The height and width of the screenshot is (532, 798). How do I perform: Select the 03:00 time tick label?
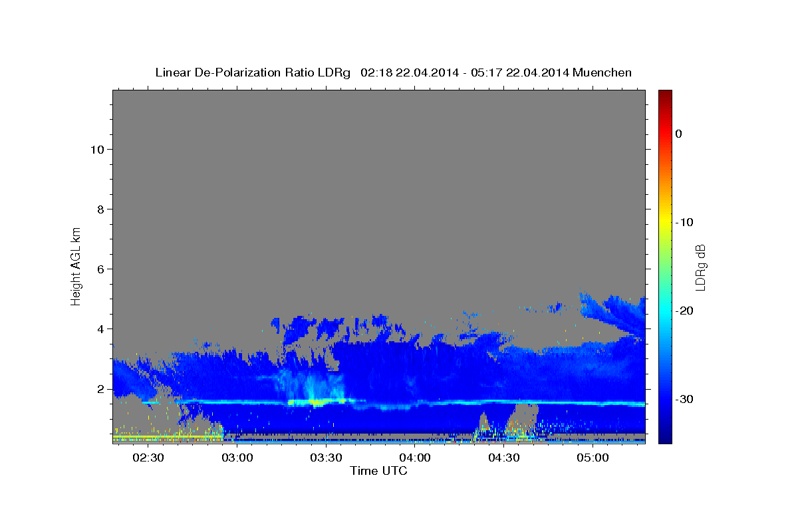click(x=237, y=458)
